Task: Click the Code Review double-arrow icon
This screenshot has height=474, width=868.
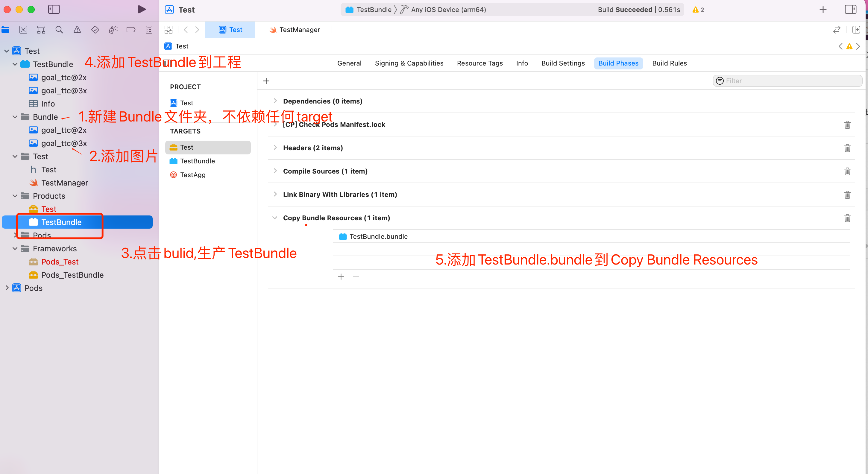Action: pos(837,29)
